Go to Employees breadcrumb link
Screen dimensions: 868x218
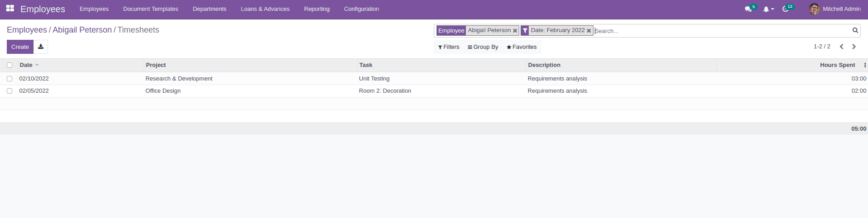coord(27,30)
